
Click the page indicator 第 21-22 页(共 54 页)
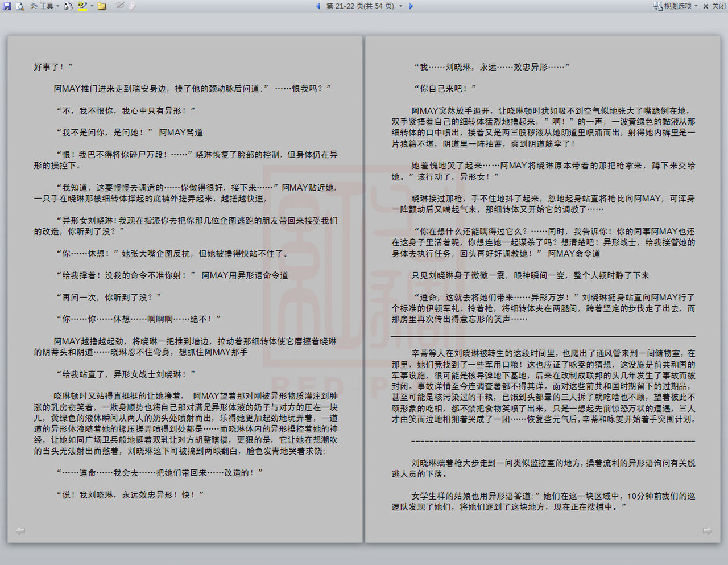click(359, 6)
